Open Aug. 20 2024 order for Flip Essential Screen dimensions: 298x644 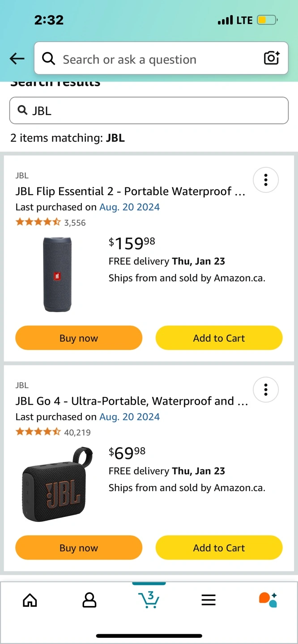tap(129, 207)
